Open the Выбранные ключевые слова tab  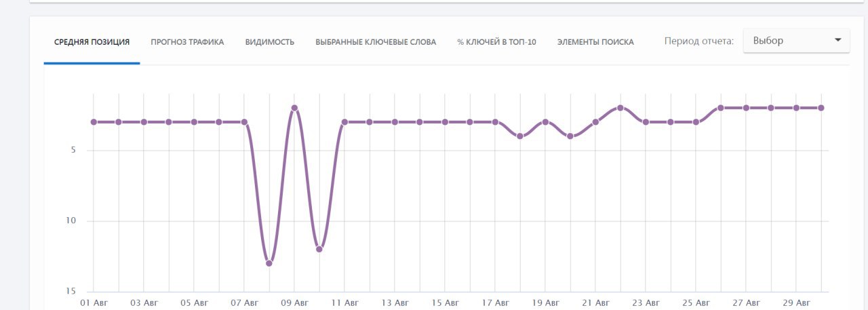(376, 42)
